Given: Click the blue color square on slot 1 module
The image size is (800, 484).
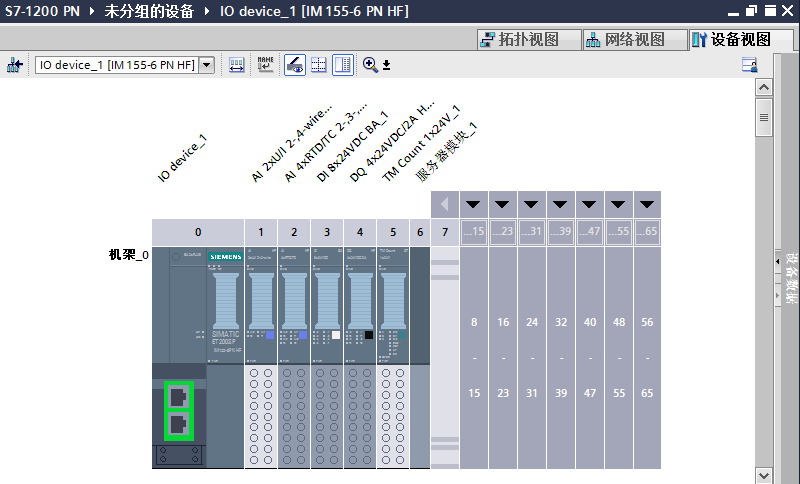Looking at the screenshot, I should pos(270,335).
